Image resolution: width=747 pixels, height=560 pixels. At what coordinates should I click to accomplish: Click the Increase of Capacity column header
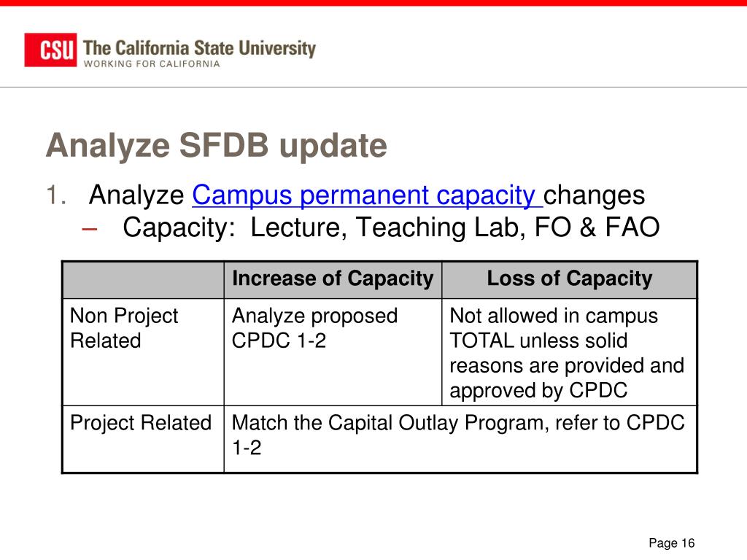pyautogui.click(x=333, y=280)
